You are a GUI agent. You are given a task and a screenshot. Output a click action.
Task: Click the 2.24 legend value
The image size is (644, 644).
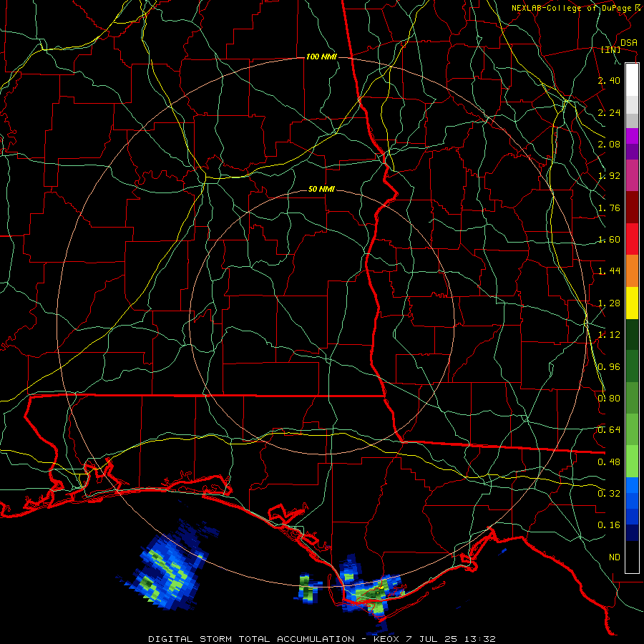pos(609,112)
